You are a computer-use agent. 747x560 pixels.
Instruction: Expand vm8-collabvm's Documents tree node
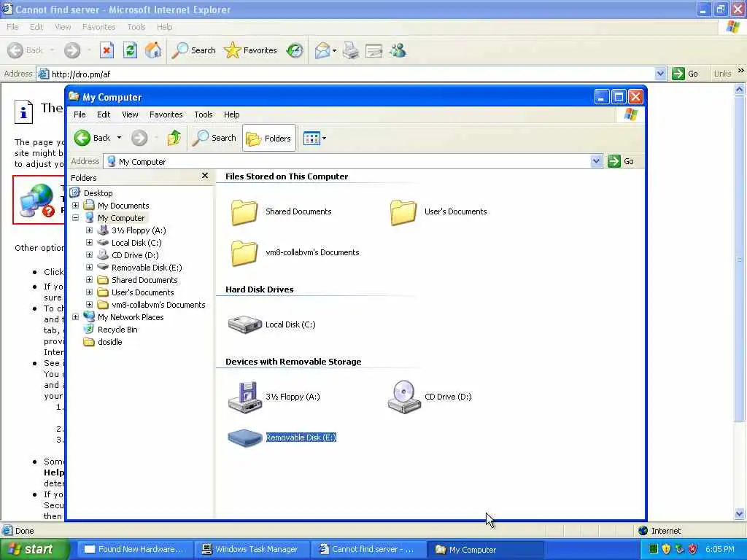click(x=89, y=304)
